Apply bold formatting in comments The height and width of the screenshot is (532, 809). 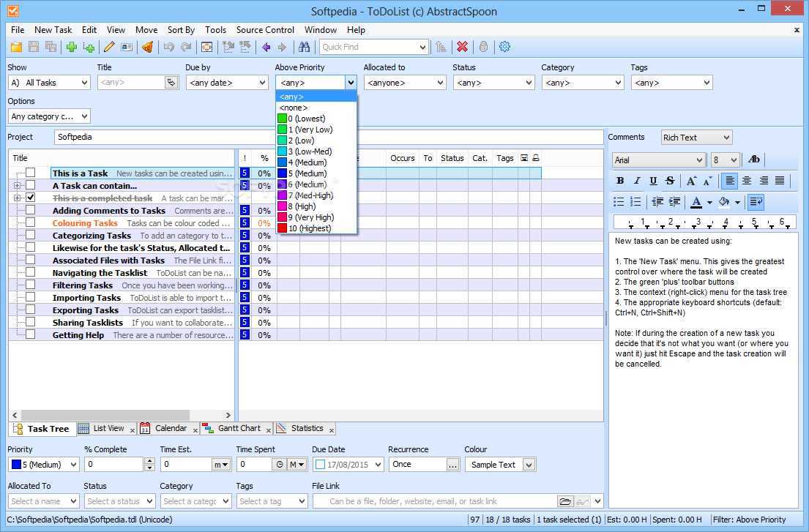coord(620,181)
